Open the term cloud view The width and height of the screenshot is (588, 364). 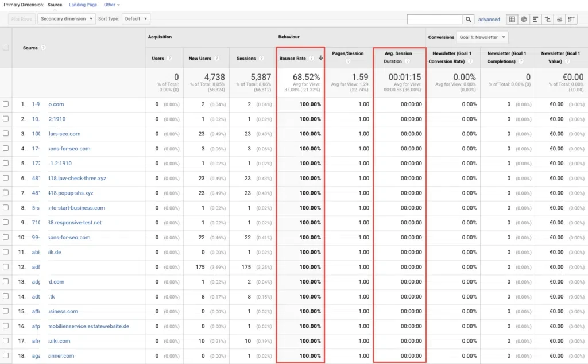[559, 19]
